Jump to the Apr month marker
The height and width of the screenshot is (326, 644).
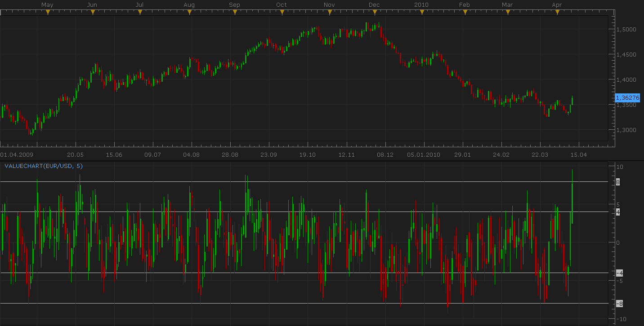557,12
